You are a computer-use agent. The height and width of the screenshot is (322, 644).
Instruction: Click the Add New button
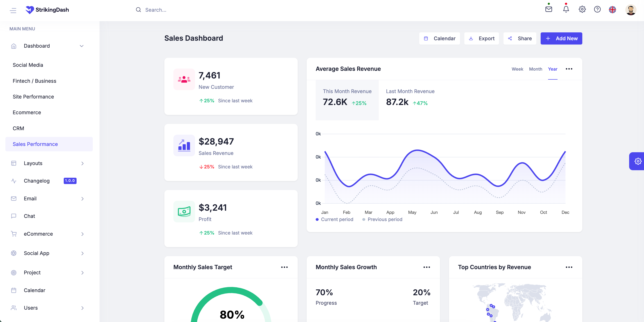[x=561, y=38]
